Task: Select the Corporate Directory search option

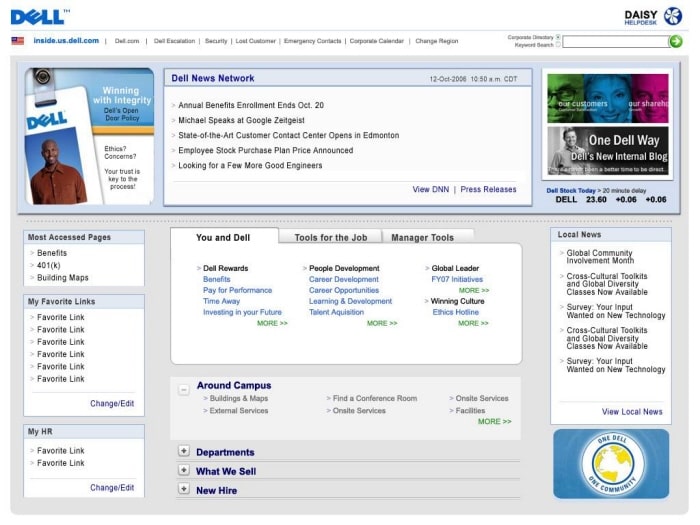Action: click(x=558, y=37)
